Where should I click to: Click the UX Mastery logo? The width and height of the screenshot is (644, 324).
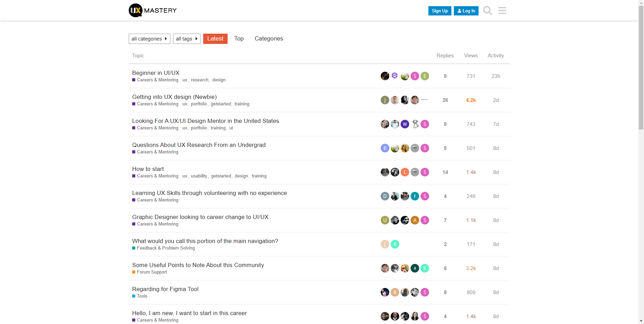[x=152, y=10]
